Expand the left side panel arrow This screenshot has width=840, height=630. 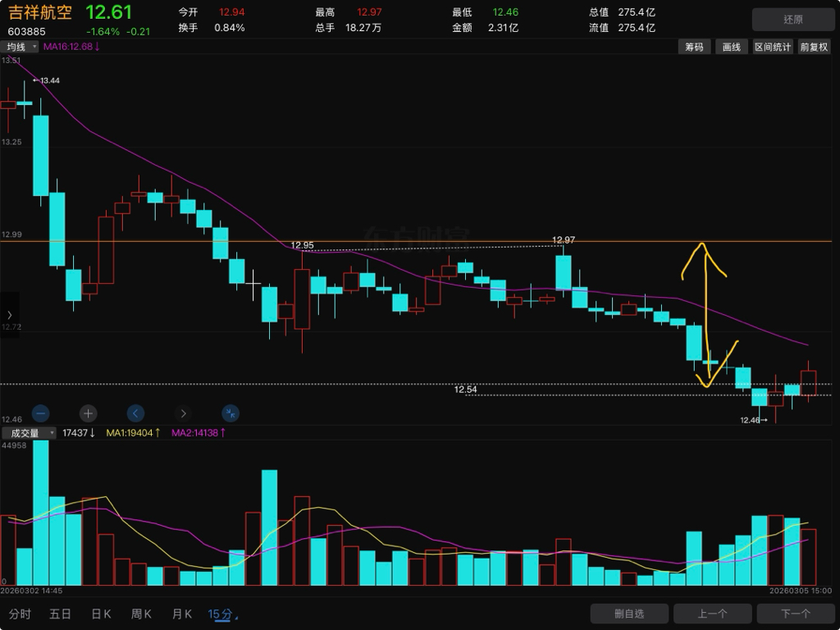coord(9,315)
